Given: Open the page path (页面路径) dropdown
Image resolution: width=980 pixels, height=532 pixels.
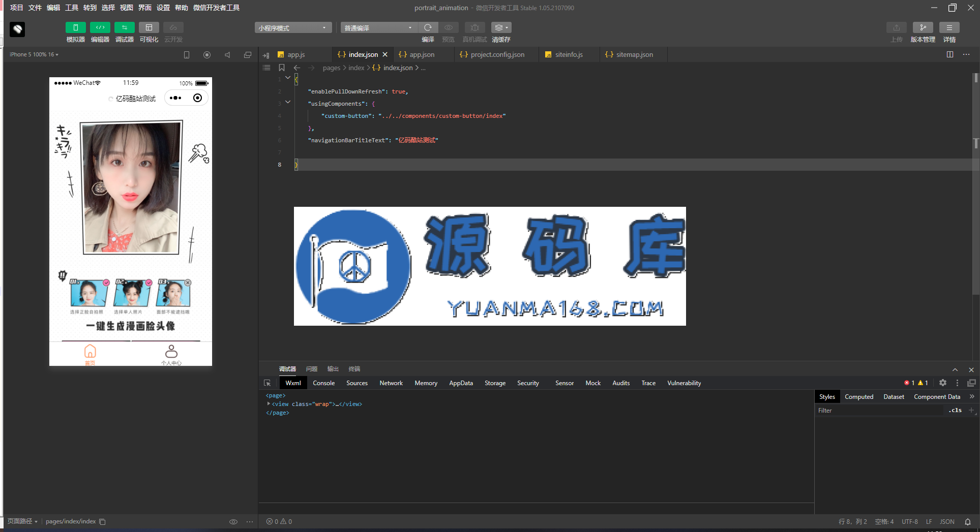Looking at the screenshot, I should pyautogui.click(x=22, y=521).
